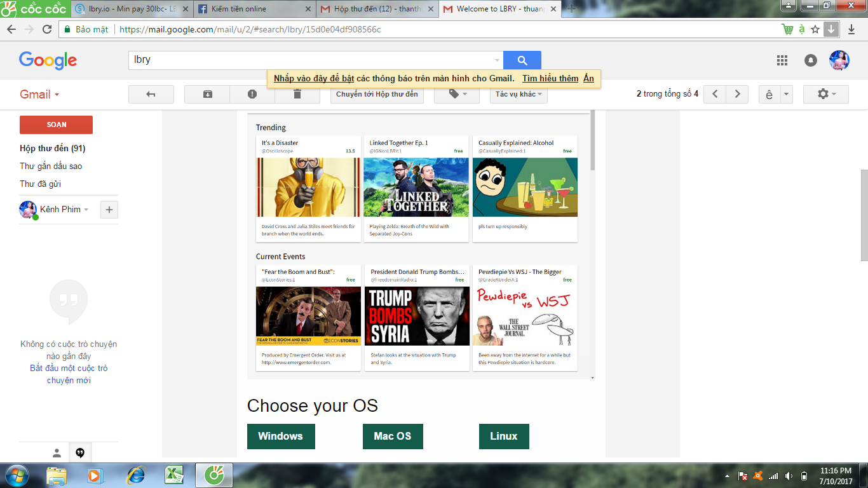Go to the older email arrow
This screenshot has width=868, height=488.
point(737,94)
